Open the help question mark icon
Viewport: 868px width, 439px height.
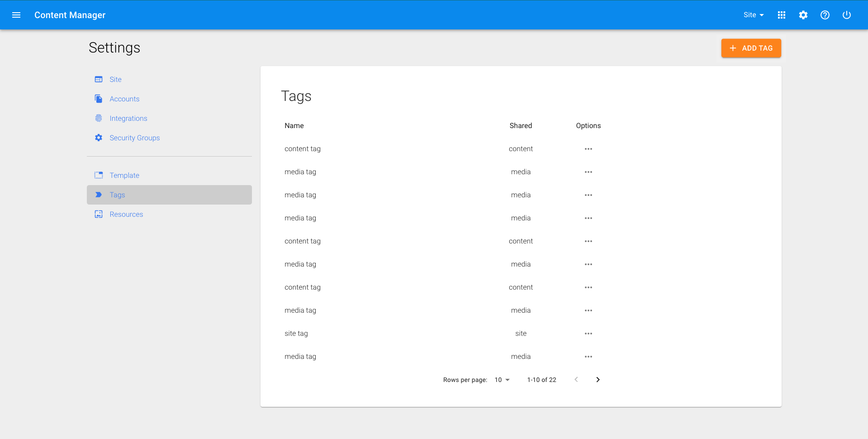tap(825, 15)
